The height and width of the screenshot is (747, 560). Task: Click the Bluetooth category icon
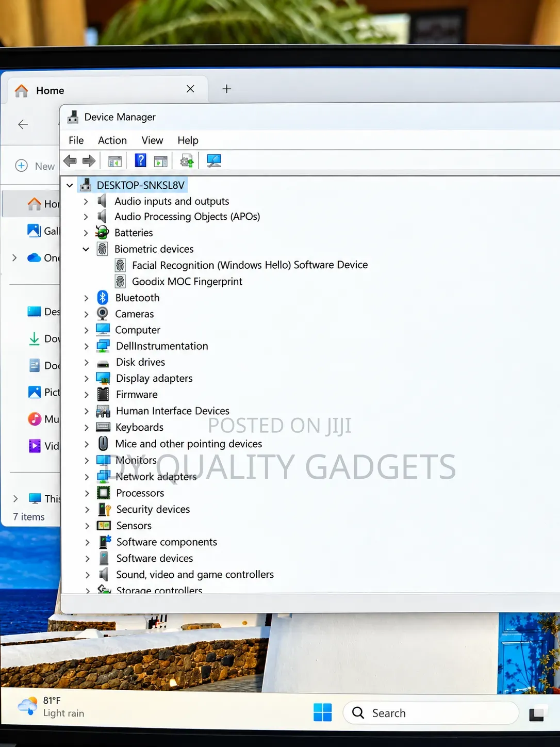click(x=103, y=298)
